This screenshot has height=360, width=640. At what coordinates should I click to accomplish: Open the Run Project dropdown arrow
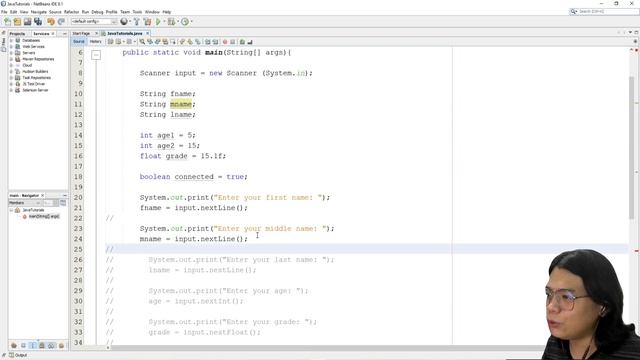click(x=164, y=22)
